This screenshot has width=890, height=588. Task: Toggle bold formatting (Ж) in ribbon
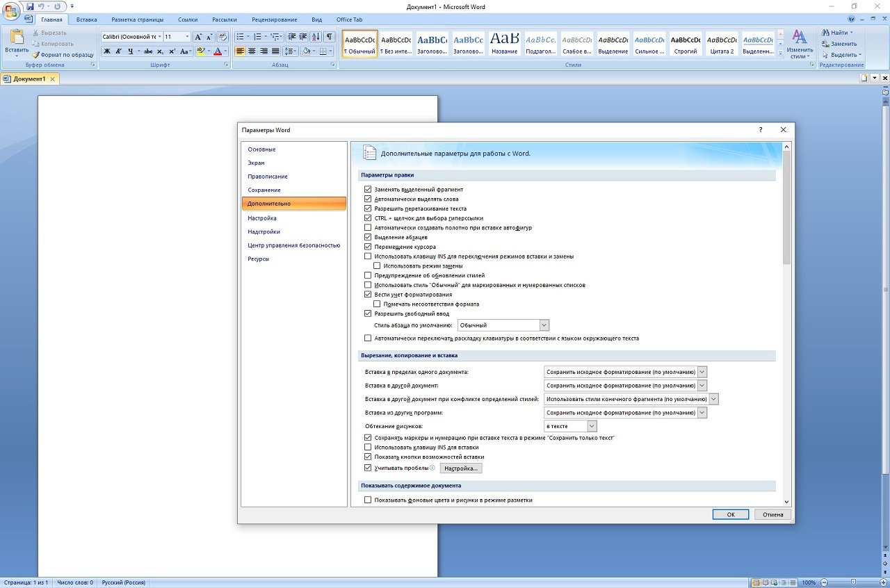click(x=107, y=51)
